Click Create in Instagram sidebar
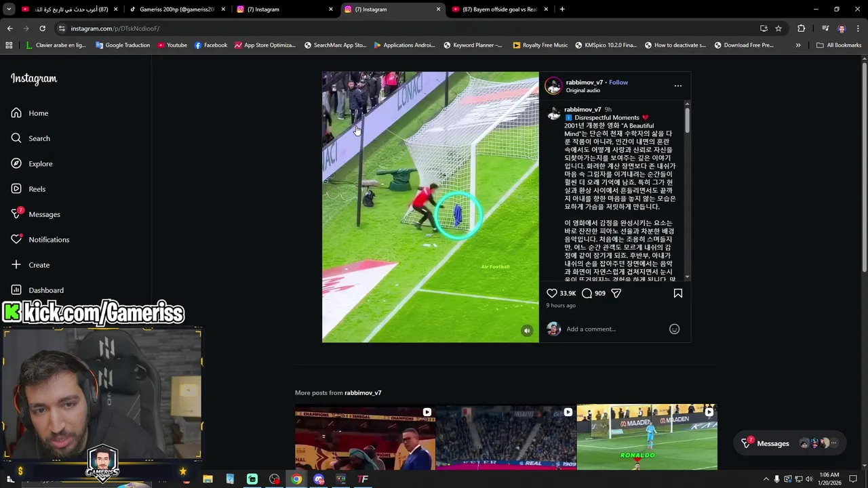Image resolution: width=868 pixels, height=488 pixels. click(x=31, y=265)
